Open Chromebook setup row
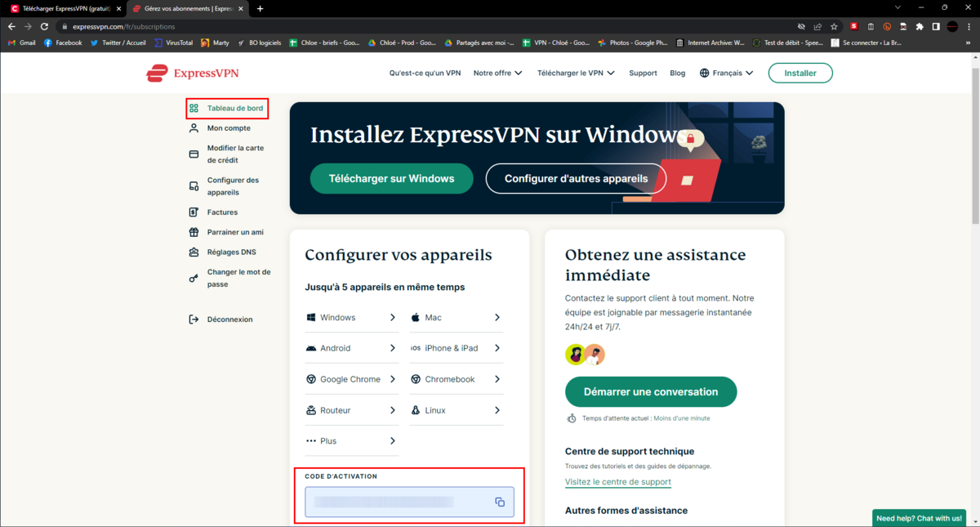 pyautogui.click(x=456, y=379)
